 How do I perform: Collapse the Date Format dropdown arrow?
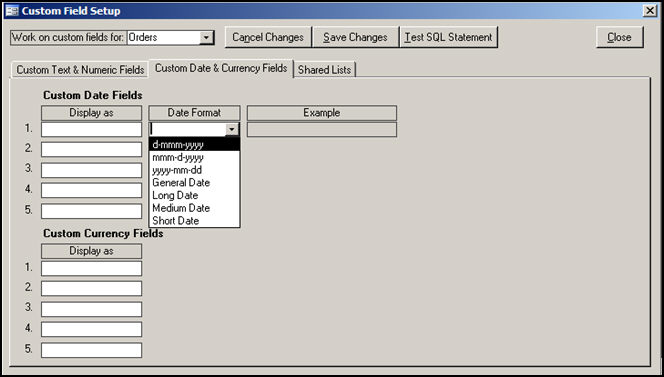pyautogui.click(x=232, y=129)
